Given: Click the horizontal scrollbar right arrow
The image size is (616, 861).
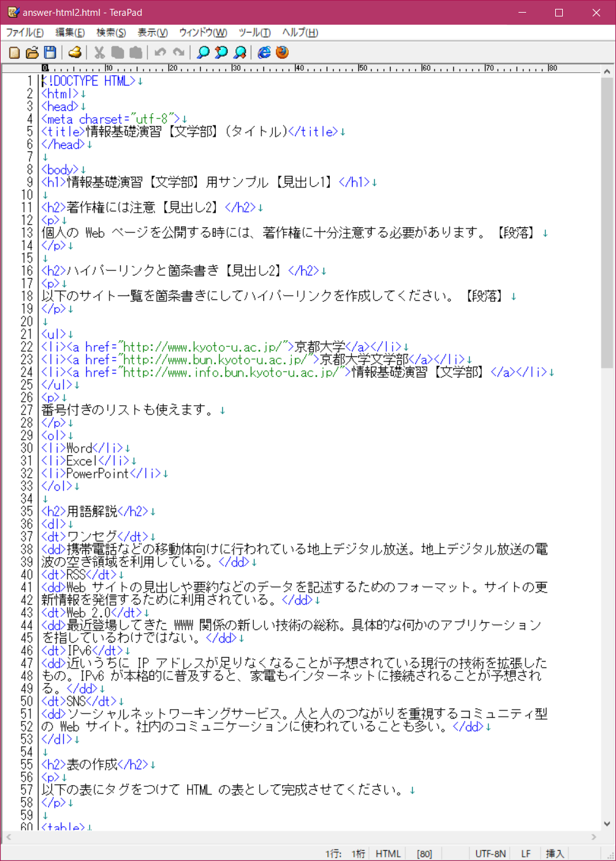Looking at the screenshot, I should coord(593,837).
